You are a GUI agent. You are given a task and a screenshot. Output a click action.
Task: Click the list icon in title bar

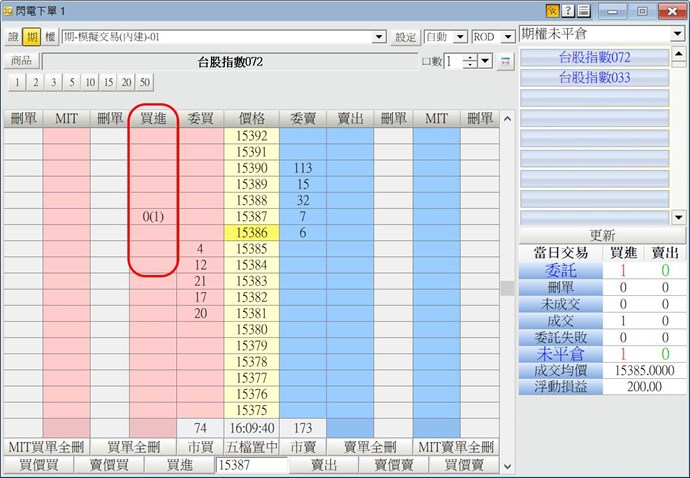[x=583, y=11]
